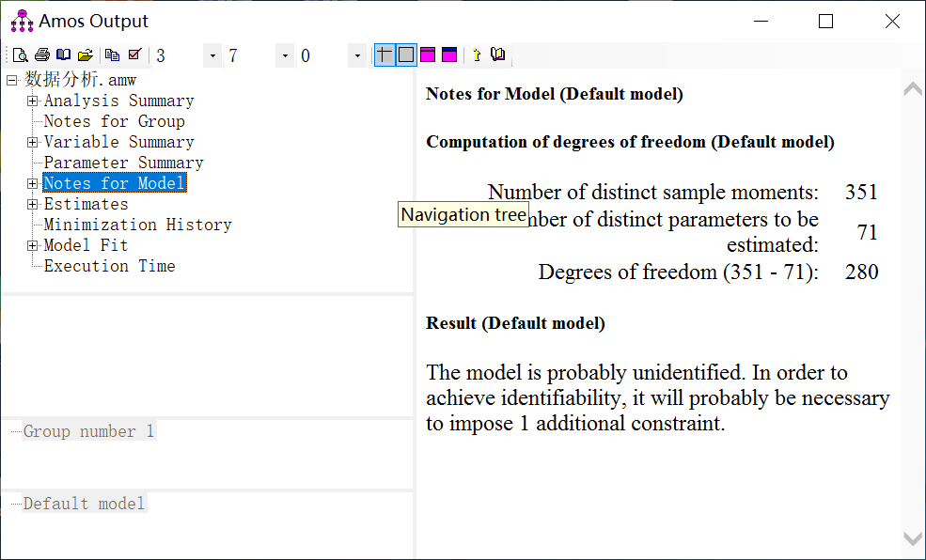Click the magenta icon with blue header
The image size is (926, 560).
click(449, 54)
